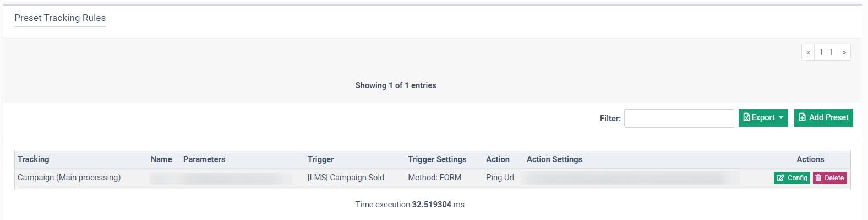The width and height of the screenshot is (868, 220).
Task: Click the Campaign (Main processing) cell
Action: (69, 178)
